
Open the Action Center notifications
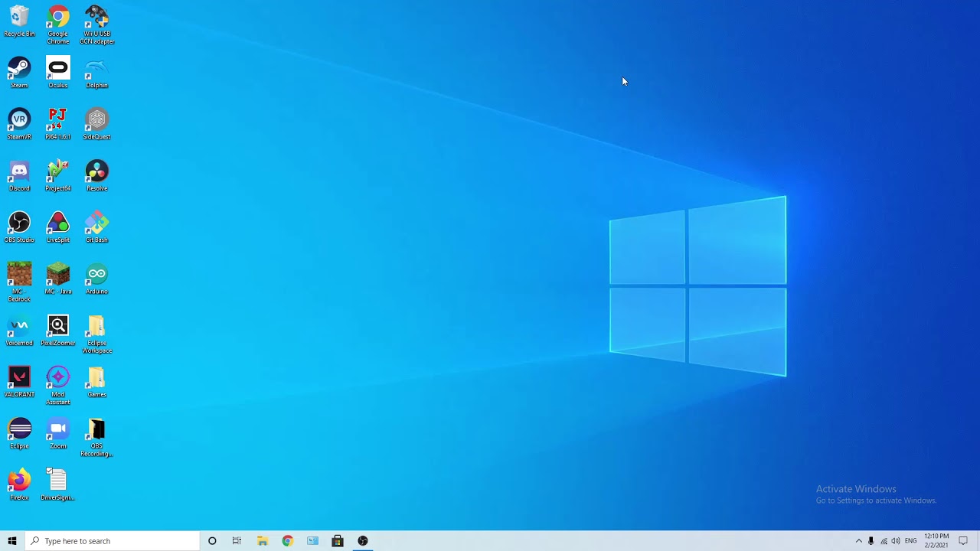963,541
